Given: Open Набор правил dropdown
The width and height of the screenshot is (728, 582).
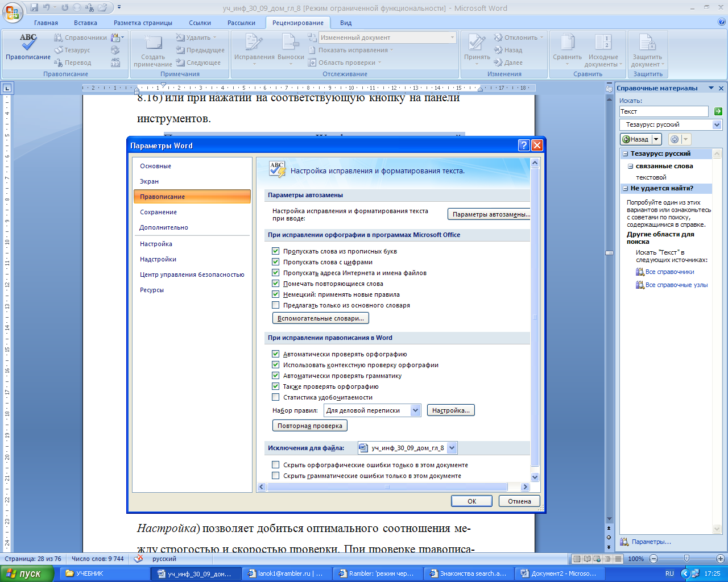Looking at the screenshot, I should click(415, 410).
